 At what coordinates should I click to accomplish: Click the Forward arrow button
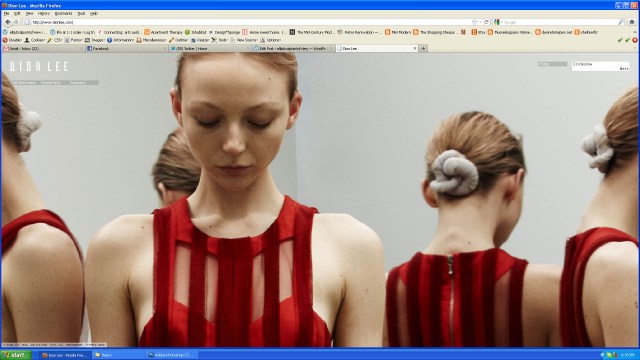16,22
